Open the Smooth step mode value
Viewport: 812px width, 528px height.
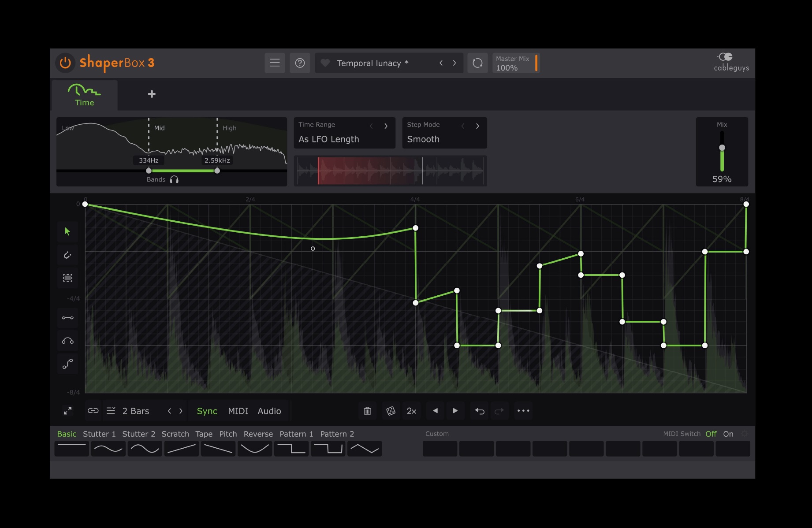(423, 139)
